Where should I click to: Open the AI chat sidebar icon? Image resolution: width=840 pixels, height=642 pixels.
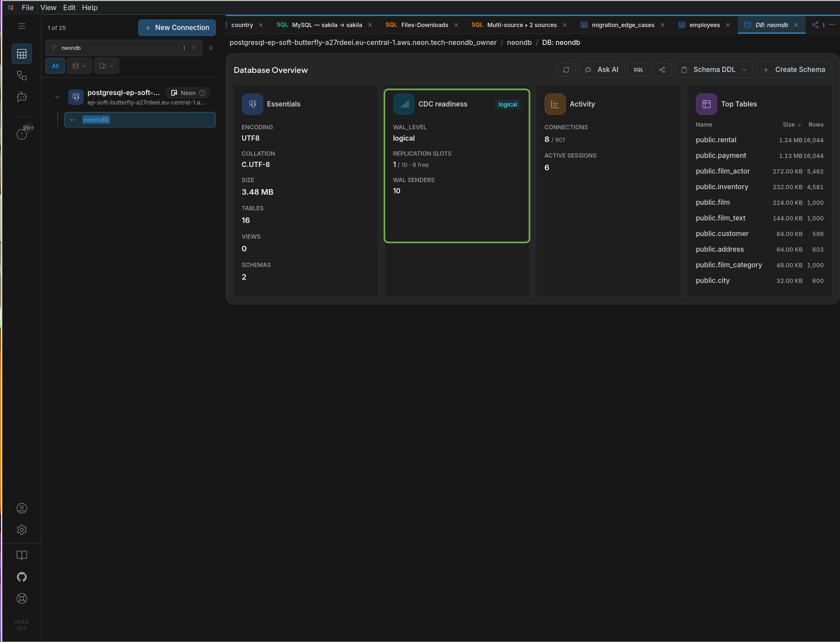(22, 97)
